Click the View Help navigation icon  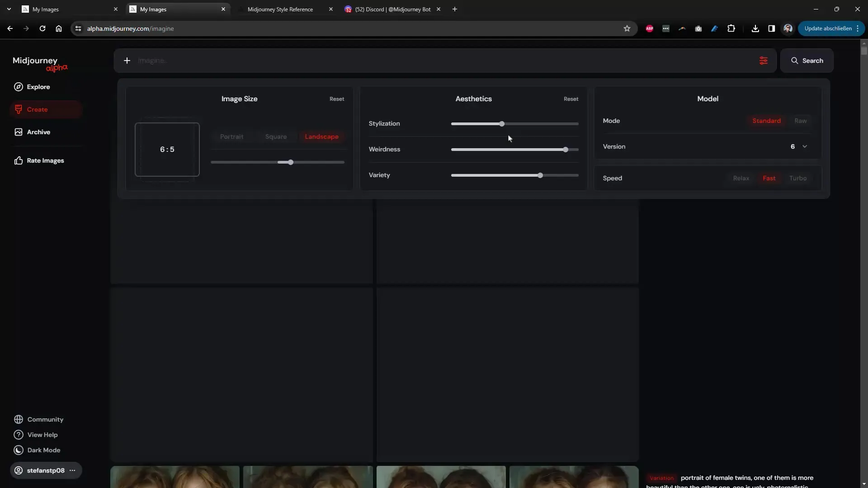point(17,434)
